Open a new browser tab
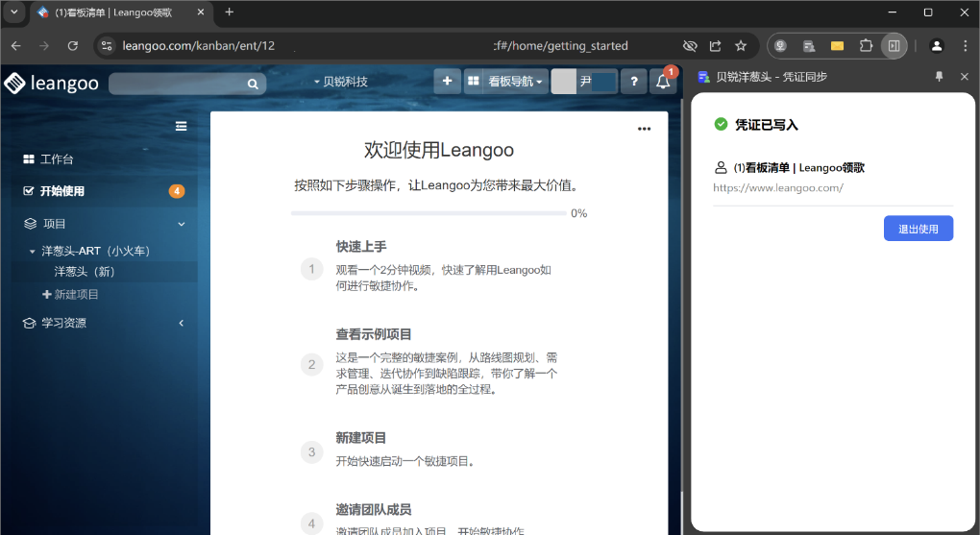Screen dimensions: 980x535 tap(230, 12)
